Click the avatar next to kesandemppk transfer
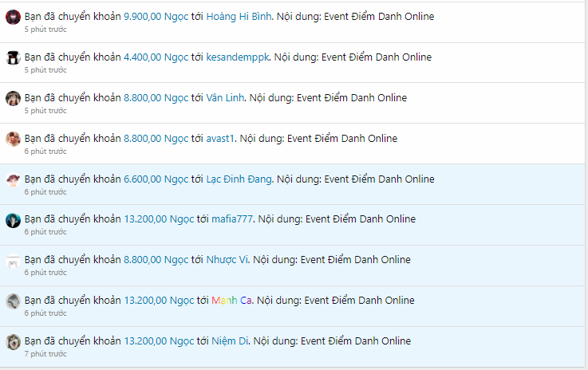Screen dimensions: 588x370 point(13,58)
